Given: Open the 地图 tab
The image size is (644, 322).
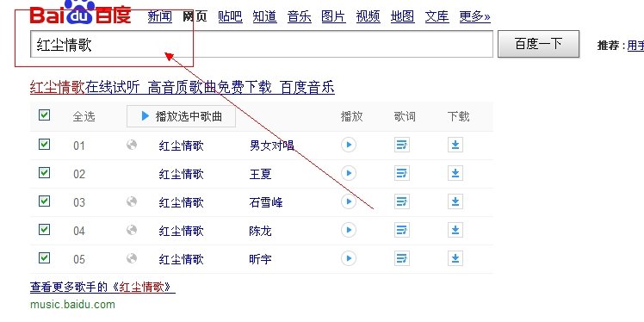Looking at the screenshot, I should [403, 17].
